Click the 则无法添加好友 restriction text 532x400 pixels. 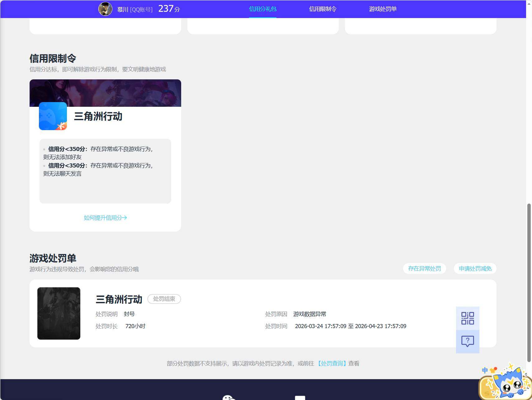[62, 157]
